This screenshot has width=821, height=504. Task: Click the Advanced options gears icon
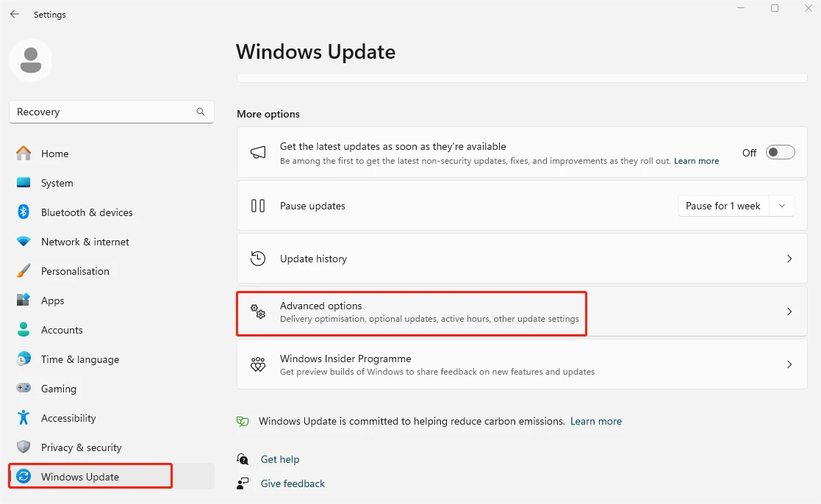pyautogui.click(x=258, y=312)
